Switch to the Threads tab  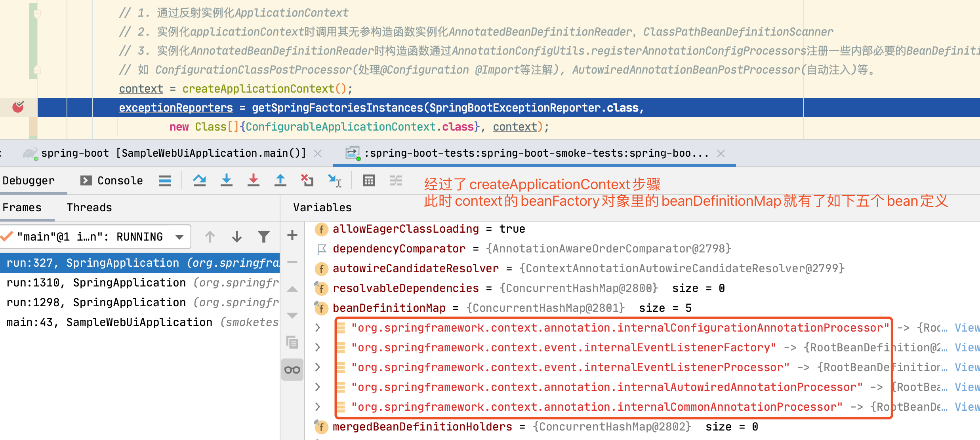[x=89, y=207]
